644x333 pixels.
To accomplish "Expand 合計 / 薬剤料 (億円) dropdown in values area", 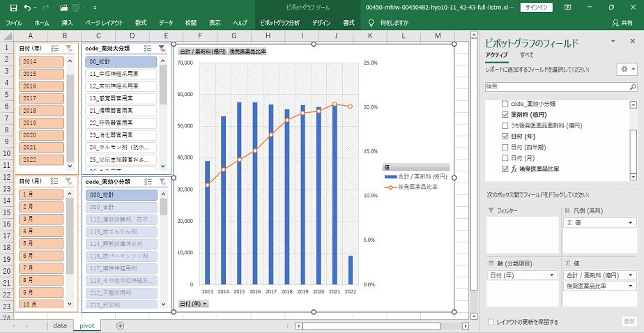I will (x=631, y=275).
